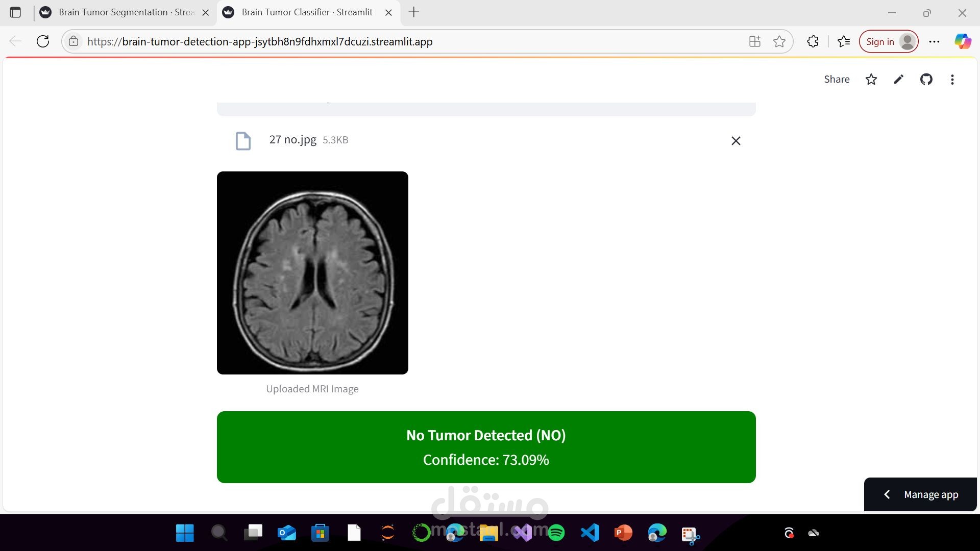
Task: Click the uploaded MRI image
Action: coord(312,273)
